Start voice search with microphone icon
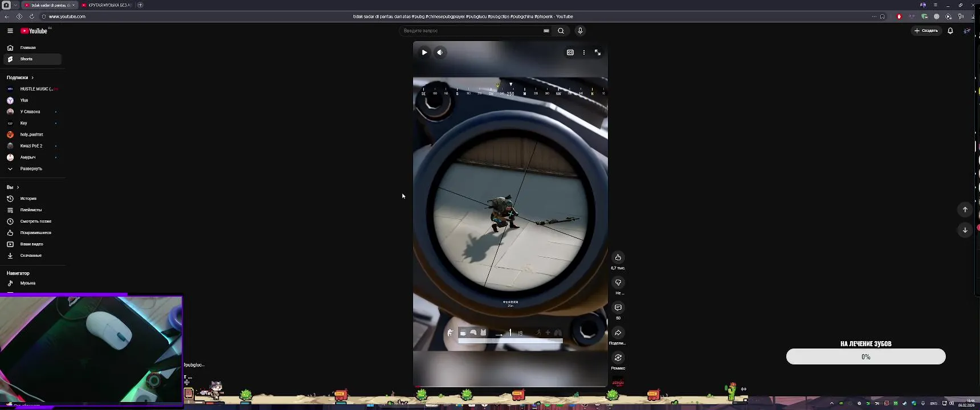The width and height of the screenshot is (980, 410). [x=580, y=31]
